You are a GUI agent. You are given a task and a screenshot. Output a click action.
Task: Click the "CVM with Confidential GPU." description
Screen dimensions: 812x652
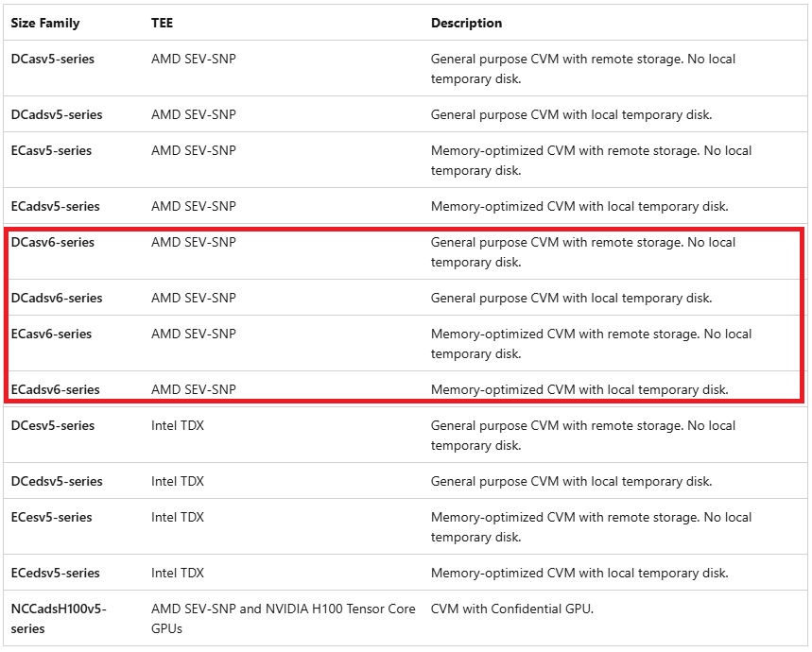click(511, 609)
